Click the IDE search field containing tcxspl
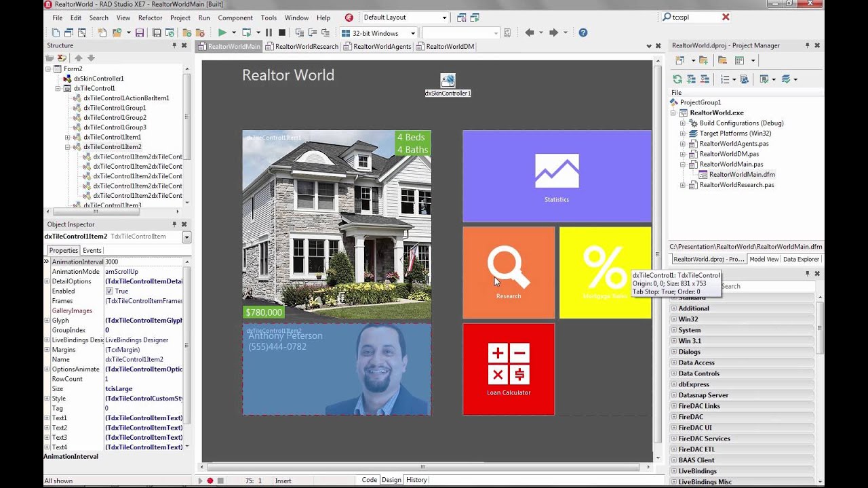 pos(695,17)
